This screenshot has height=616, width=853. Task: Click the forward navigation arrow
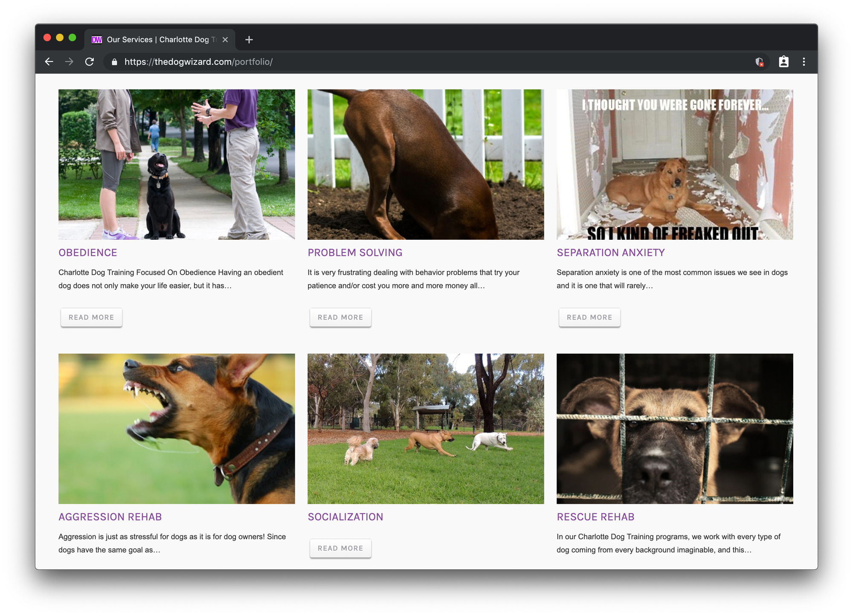pos(69,62)
